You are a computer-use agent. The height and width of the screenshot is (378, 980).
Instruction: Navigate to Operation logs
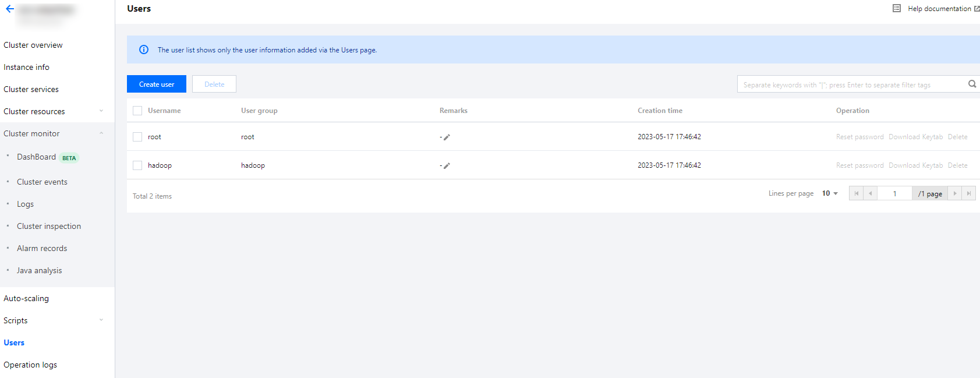[30, 365]
